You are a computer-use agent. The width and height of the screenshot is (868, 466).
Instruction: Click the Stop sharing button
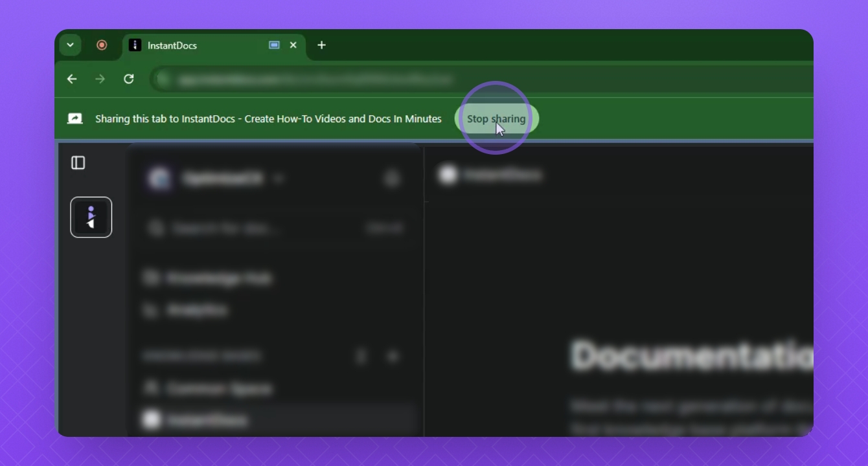(x=496, y=119)
